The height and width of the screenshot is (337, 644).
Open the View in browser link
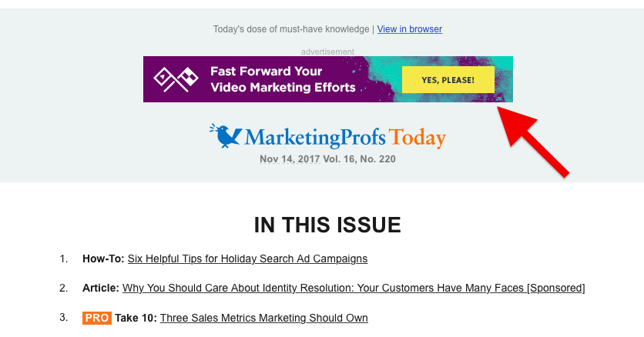point(410,29)
